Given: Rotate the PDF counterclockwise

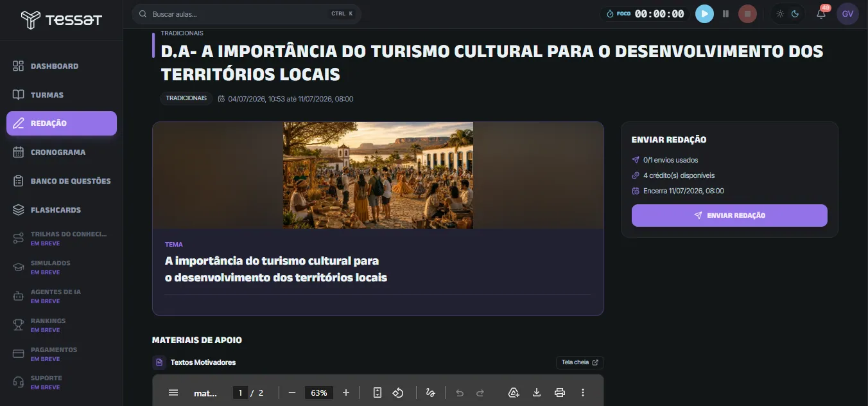Looking at the screenshot, I should click(397, 393).
